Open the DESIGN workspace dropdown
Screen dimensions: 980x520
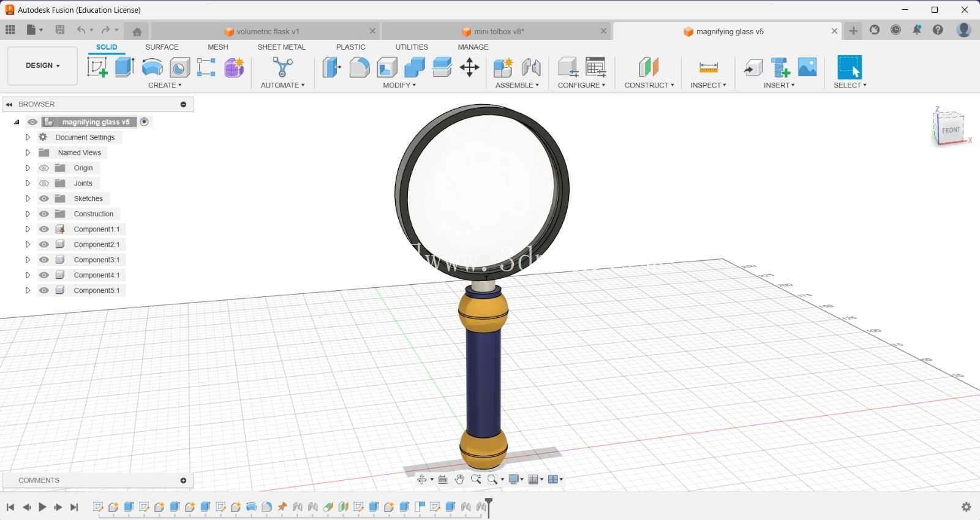coord(42,66)
